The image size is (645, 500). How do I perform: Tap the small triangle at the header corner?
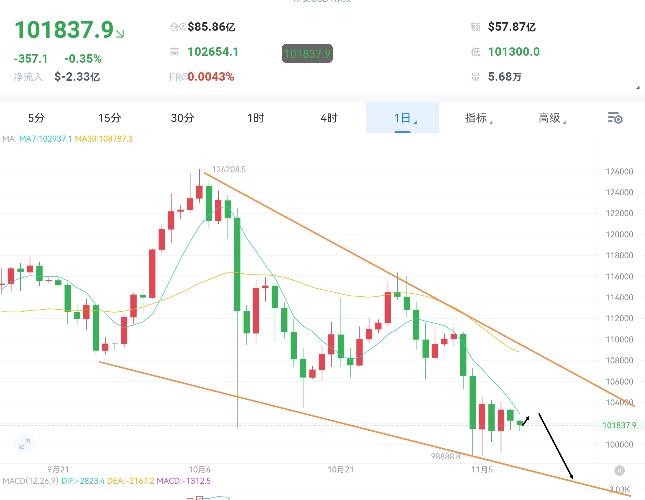click(x=638, y=88)
